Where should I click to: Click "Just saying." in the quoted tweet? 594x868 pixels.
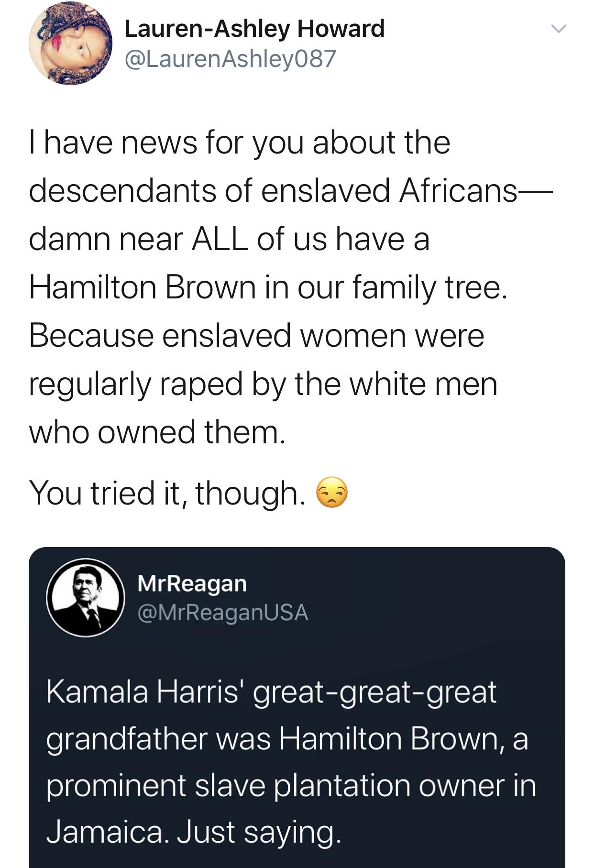pyautogui.click(x=259, y=832)
